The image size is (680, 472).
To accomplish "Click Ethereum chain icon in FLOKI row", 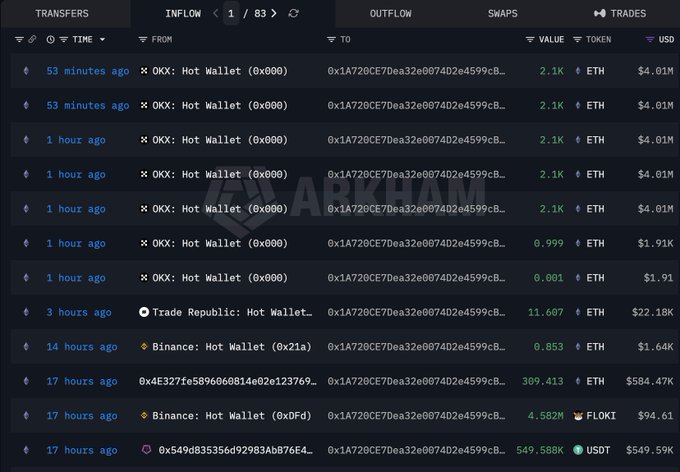I will click(x=26, y=416).
